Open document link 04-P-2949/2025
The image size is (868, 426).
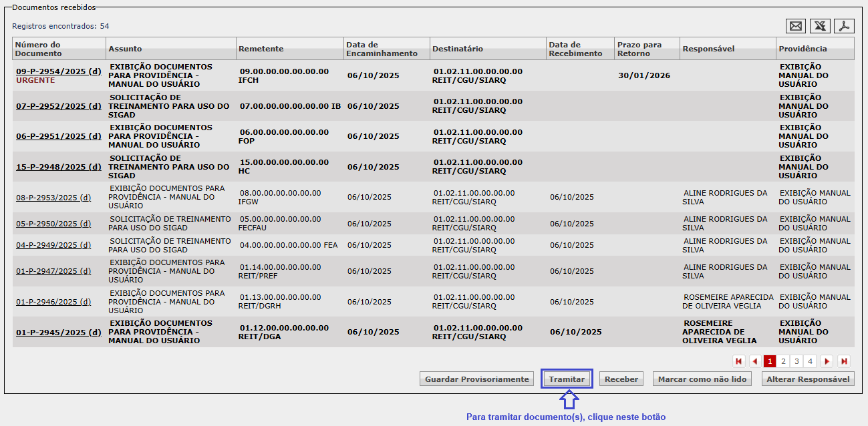[x=53, y=245]
